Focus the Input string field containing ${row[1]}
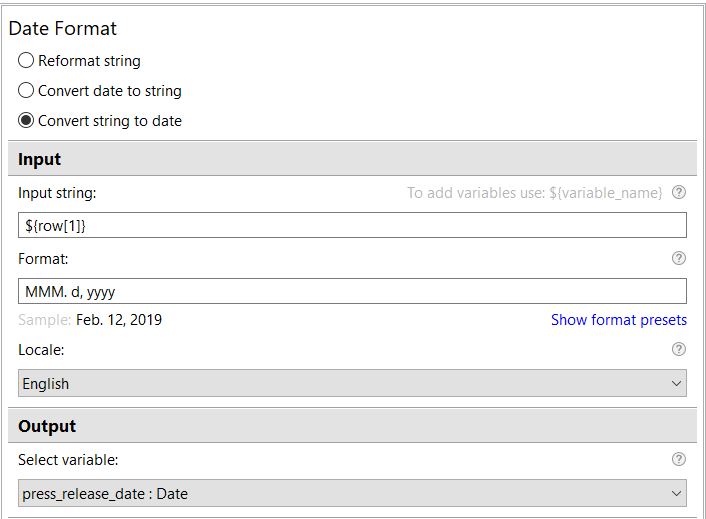 352,225
